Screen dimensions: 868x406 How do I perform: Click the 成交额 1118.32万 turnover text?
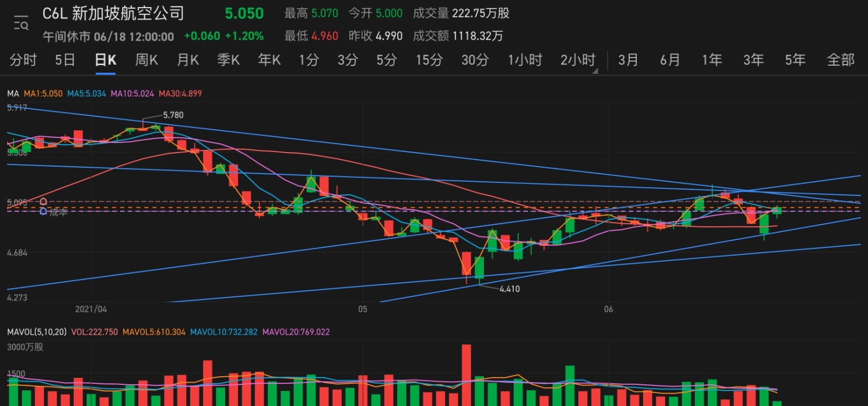(x=458, y=36)
